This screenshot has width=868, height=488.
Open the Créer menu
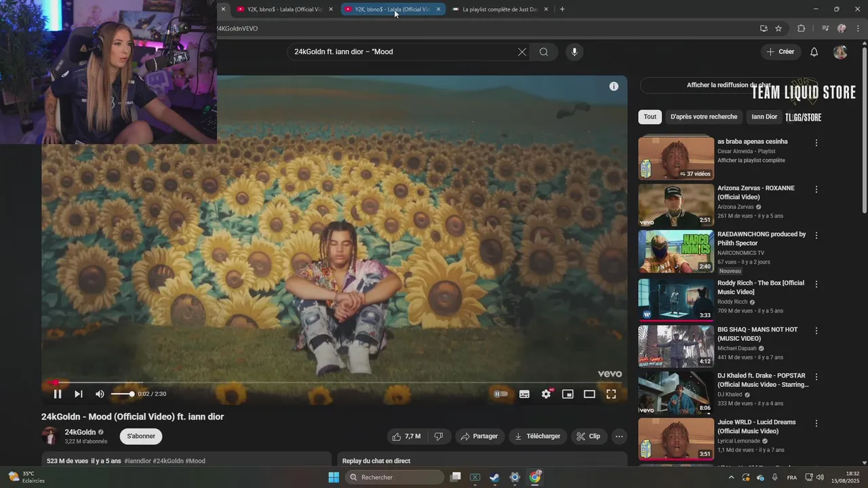[x=781, y=52]
